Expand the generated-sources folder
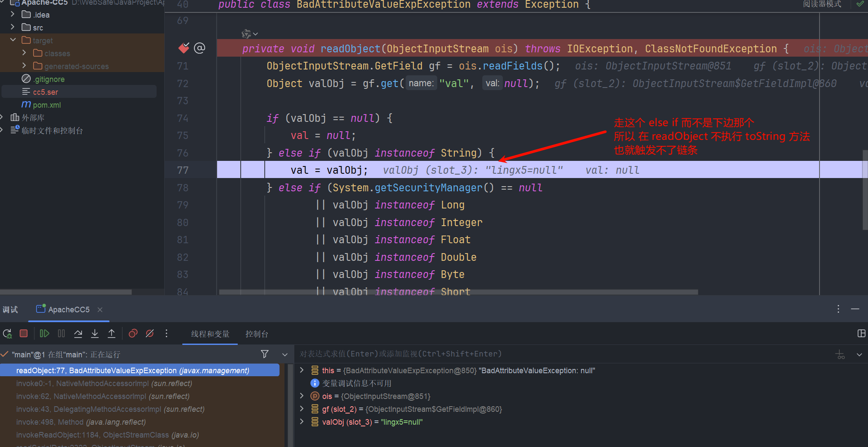868x447 pixels. coord(24,66)
